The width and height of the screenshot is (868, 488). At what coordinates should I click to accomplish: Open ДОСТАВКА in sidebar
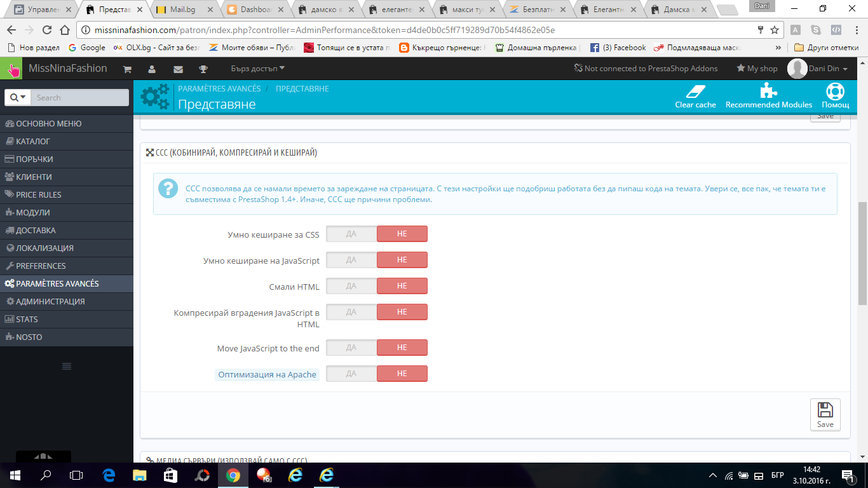coord(67,230)
